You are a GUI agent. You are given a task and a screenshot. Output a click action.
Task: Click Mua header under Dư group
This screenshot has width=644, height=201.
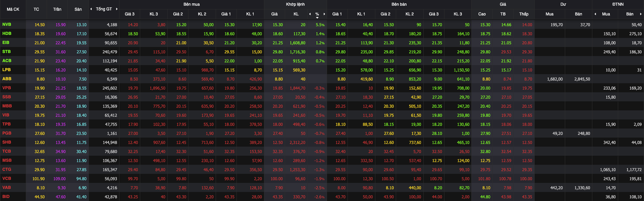549,14
